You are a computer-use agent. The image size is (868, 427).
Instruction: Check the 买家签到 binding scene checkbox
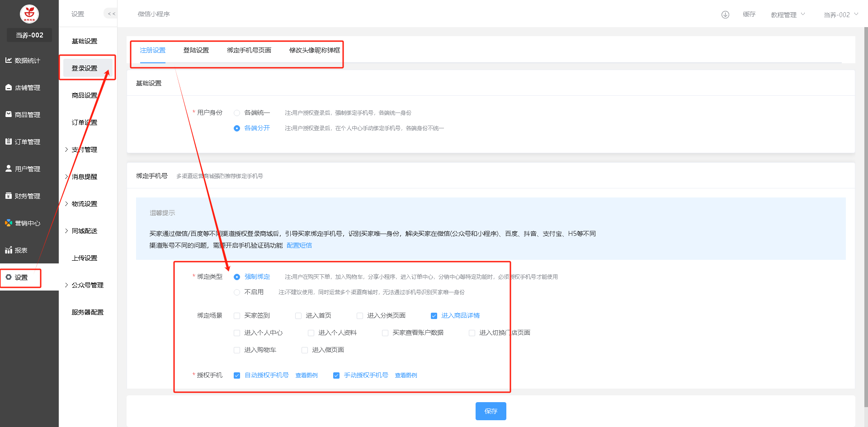coord(237,316)
